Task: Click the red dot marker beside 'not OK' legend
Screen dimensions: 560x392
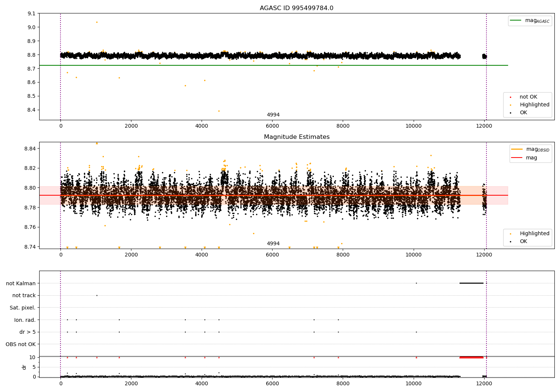Action: [x=511, y=97]
